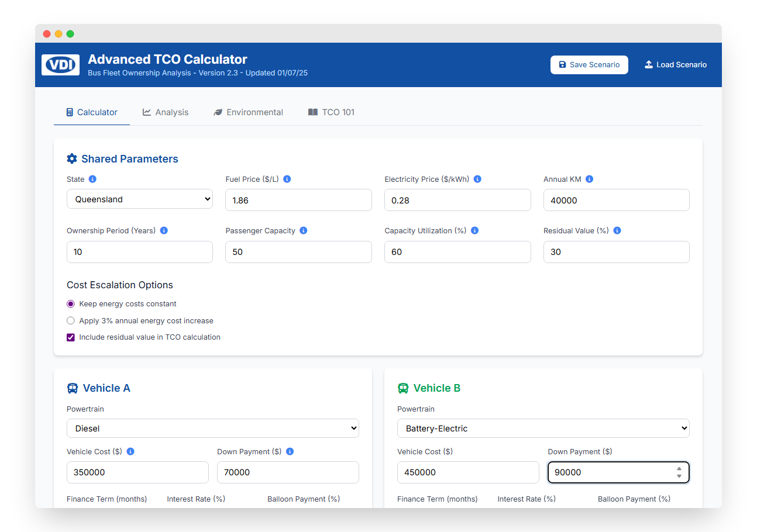
Task: Show info tooltip for Annual KM
Action: coord(589,179)
